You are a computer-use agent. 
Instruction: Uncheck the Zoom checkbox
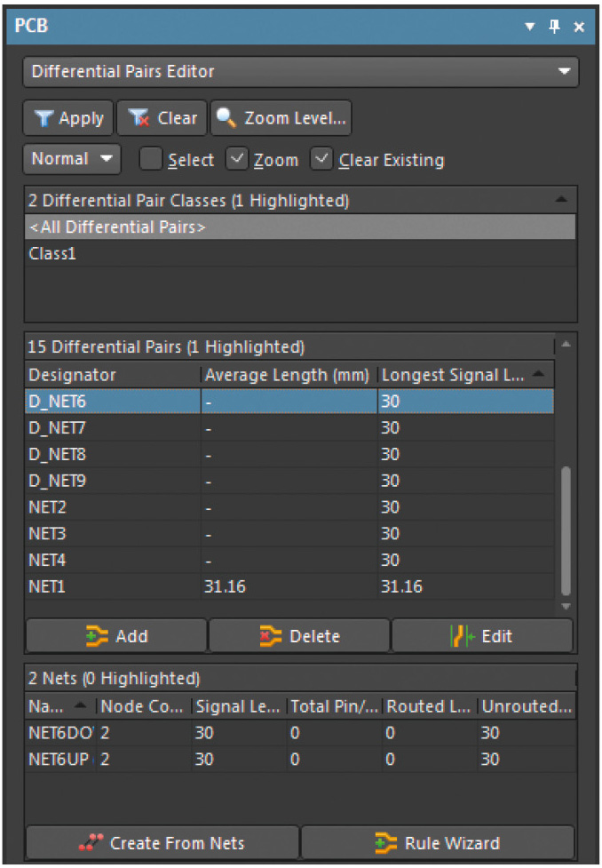pyautogui.click(x=237, y=160)
